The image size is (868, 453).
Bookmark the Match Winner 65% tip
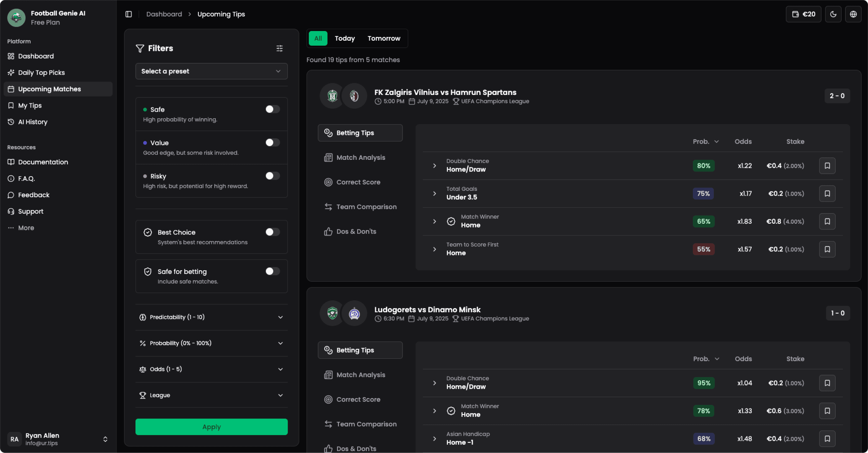[827, 221]
